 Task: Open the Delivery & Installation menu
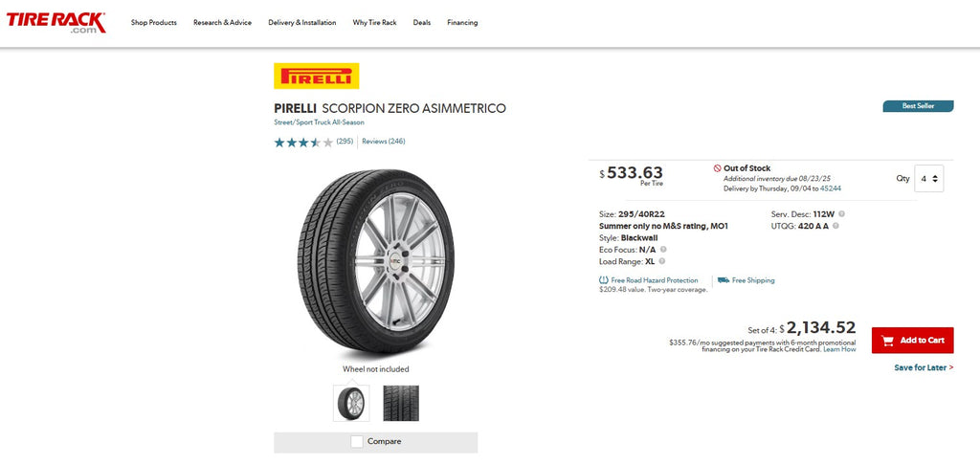click(x=301, y=22)
